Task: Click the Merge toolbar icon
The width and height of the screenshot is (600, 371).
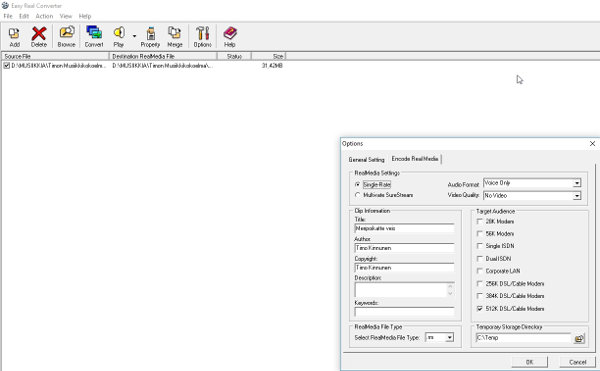Action: 174,33
